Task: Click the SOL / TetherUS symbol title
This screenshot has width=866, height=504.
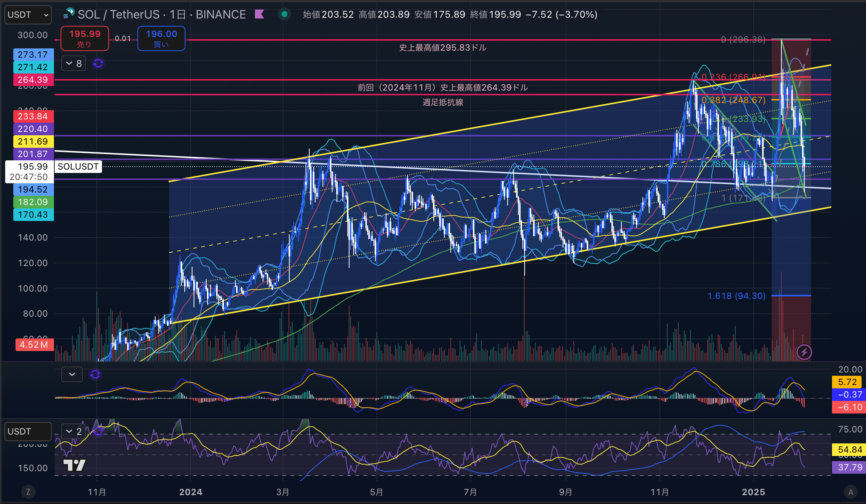Action: (162, 14)
